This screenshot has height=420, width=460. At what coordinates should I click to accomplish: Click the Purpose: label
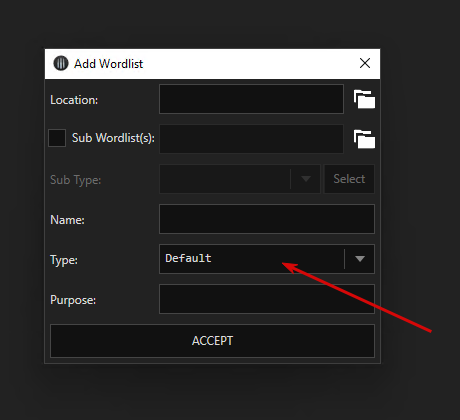(73, 300)
